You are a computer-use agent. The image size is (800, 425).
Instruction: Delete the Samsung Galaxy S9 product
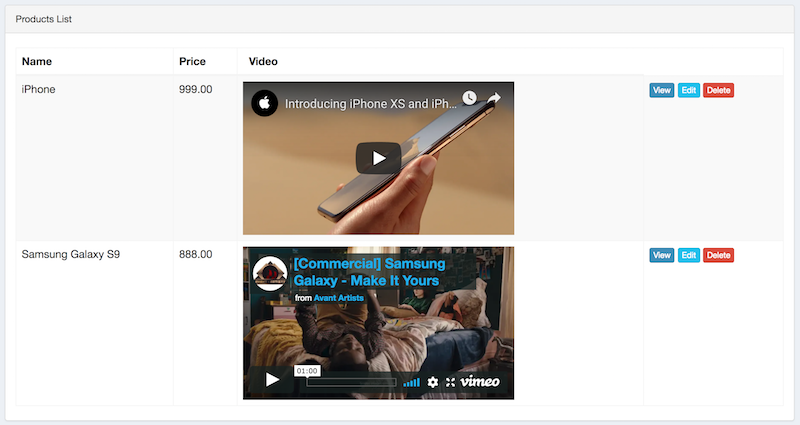[x=718, y=255]
